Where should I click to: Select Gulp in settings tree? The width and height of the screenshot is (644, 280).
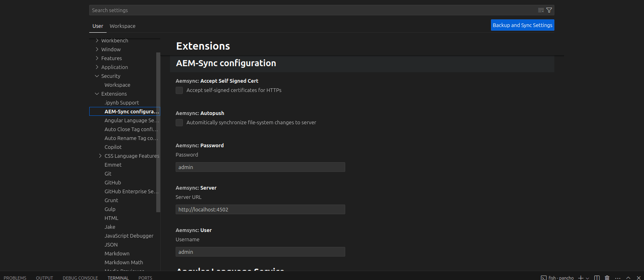pos(110,209)
